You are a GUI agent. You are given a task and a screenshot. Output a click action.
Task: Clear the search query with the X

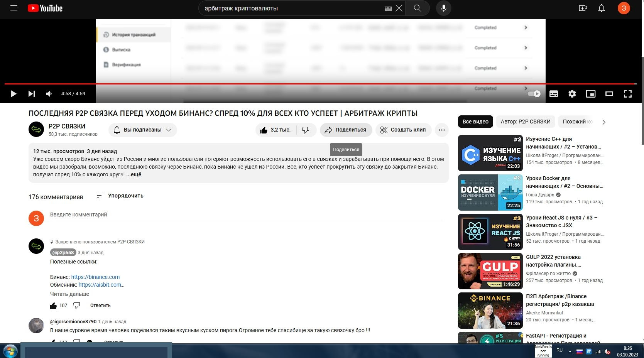tap(399, 8)
